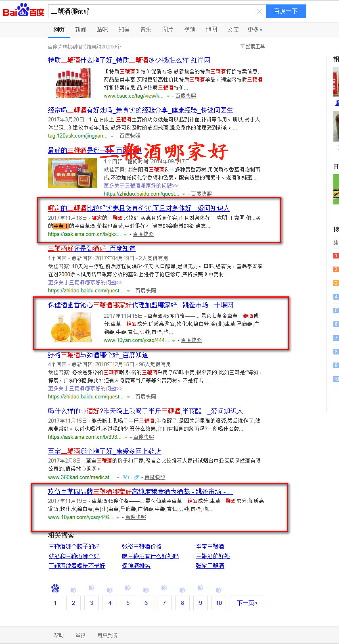Open the three-whip wine bottles thumbnail
The width and height of the screenshot is (339, 644).
coord(73,83)
